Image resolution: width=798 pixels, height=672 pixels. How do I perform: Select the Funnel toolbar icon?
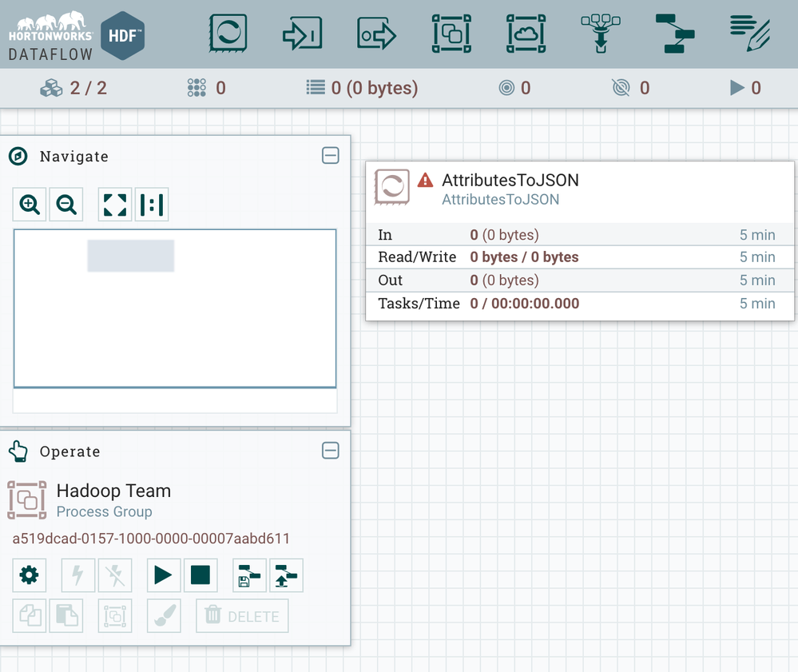601,34
